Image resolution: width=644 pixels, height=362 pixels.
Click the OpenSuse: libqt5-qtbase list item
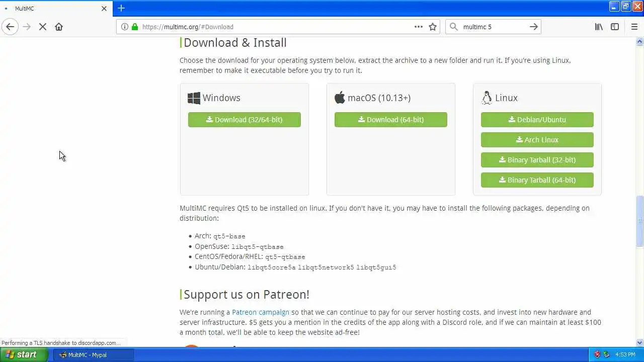(239, 246)
